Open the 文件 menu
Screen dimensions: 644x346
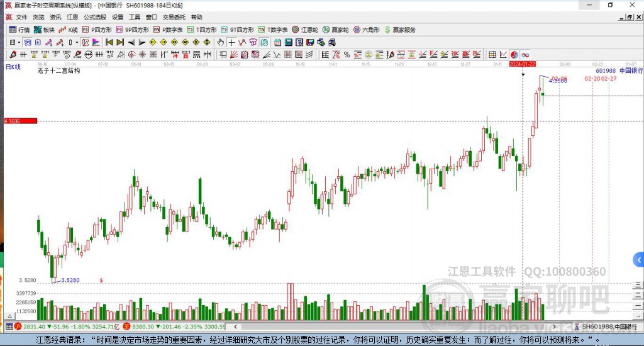[21, 17]
